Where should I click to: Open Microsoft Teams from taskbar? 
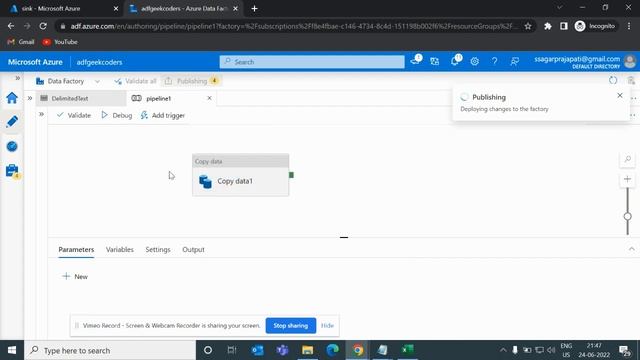282,350
